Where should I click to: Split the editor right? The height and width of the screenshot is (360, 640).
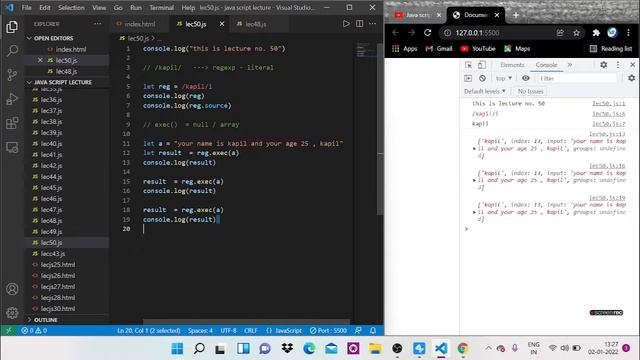point(360,24)
